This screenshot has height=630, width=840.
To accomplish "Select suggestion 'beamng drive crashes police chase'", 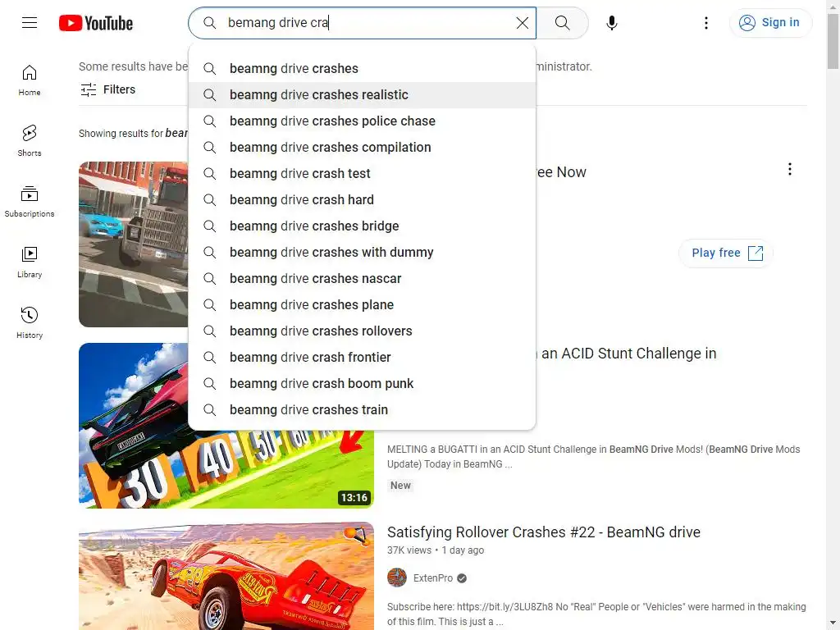I will tap(362, 121).
